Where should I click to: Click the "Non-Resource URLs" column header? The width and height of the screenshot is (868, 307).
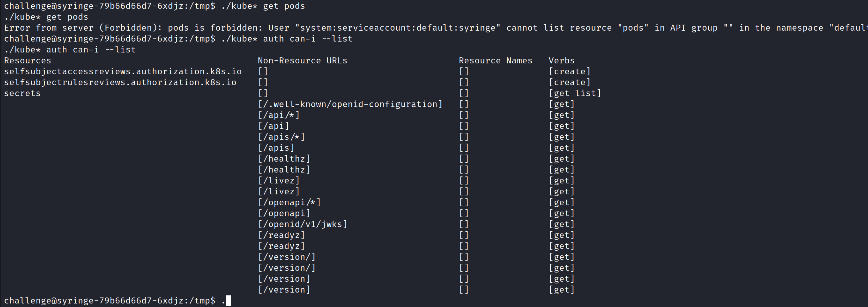[302, 61]
